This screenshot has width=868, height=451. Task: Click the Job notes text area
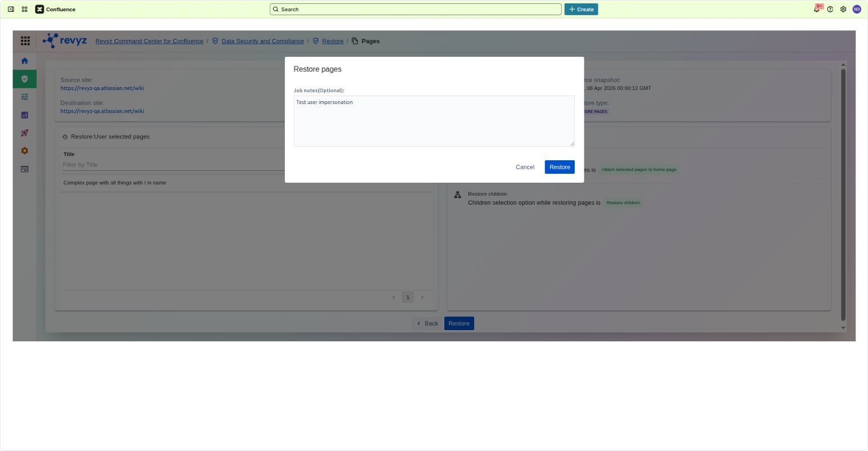[x=434, y=121]
